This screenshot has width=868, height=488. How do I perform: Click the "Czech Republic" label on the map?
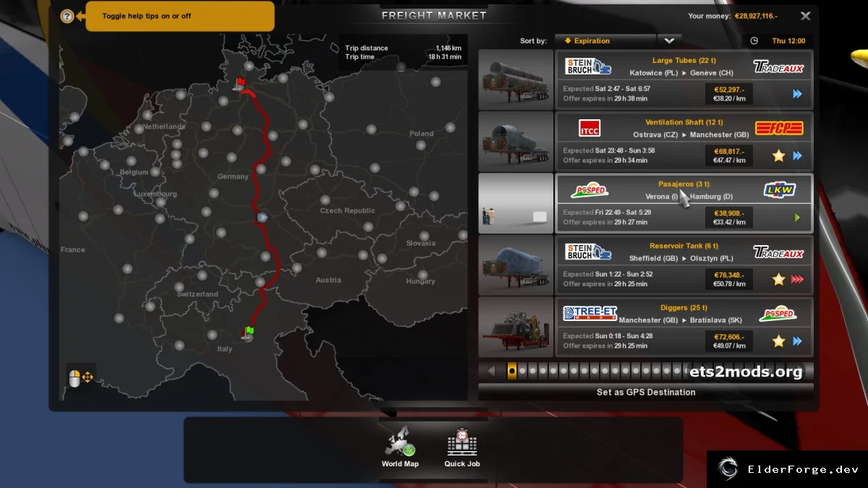point(348,210)
